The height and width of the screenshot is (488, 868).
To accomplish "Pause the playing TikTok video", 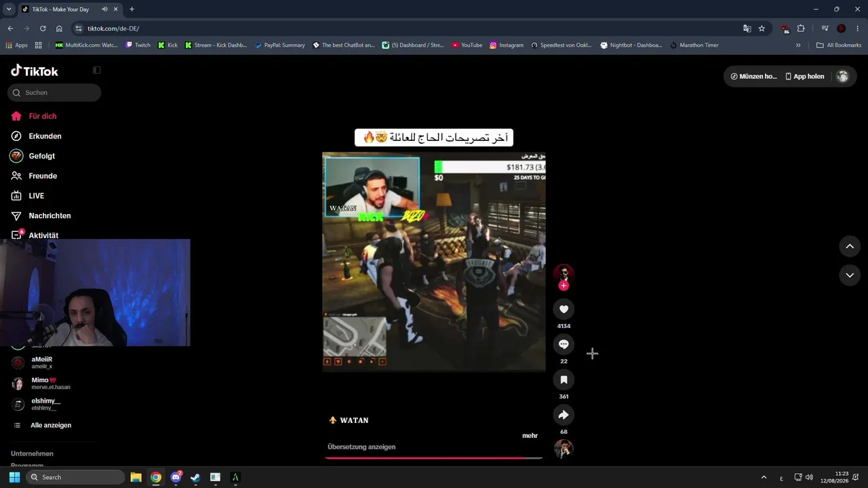I will (434, 262).
